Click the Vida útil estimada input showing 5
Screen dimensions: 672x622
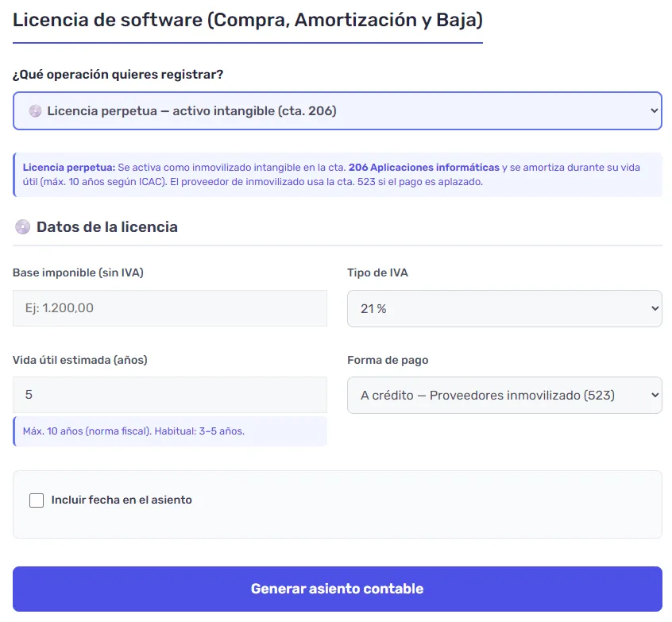point(169,395)
